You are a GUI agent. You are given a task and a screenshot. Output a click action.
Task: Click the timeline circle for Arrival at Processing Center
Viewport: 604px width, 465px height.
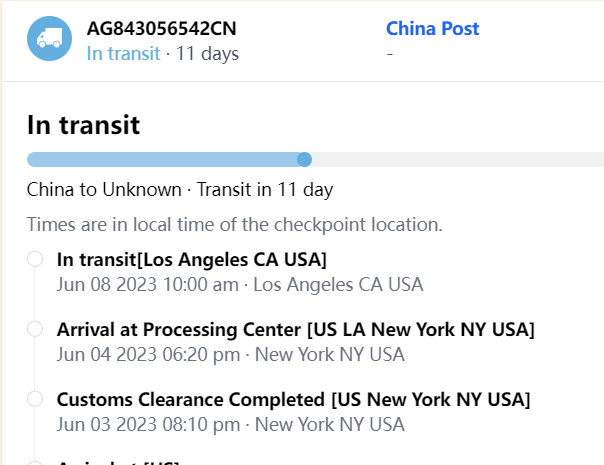click(x=35, y=329)
